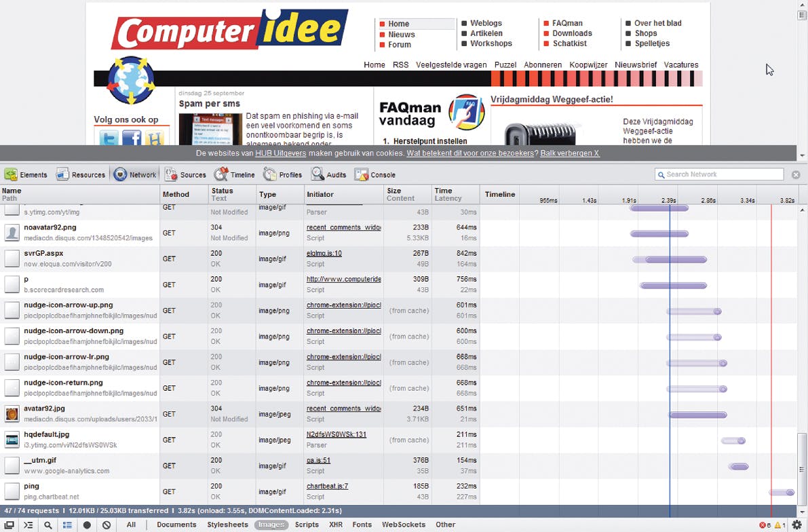Open the Timeline panel

[235, 175]
